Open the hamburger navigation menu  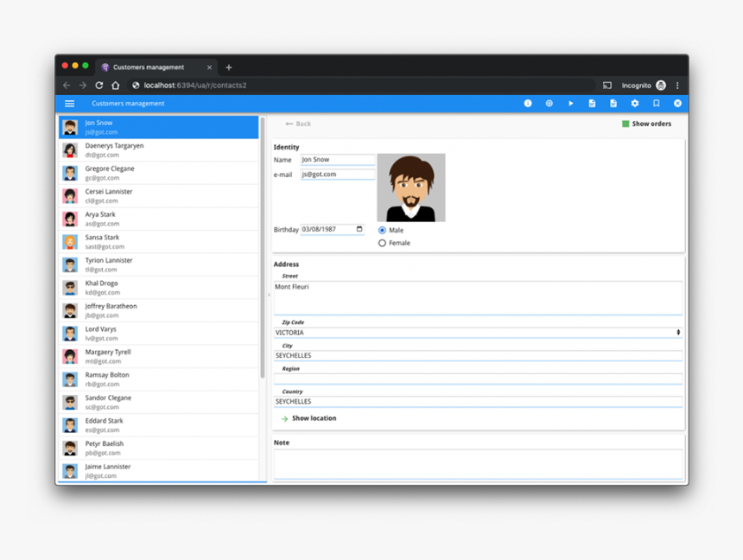(x=70, y=104)
